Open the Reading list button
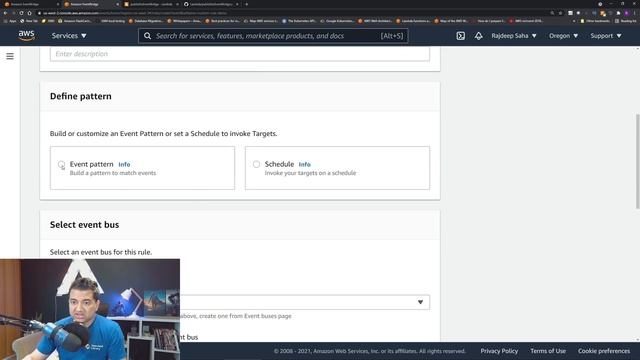Image resolution: width=640 pixels, height=360 pixels. tap(625, 21)
